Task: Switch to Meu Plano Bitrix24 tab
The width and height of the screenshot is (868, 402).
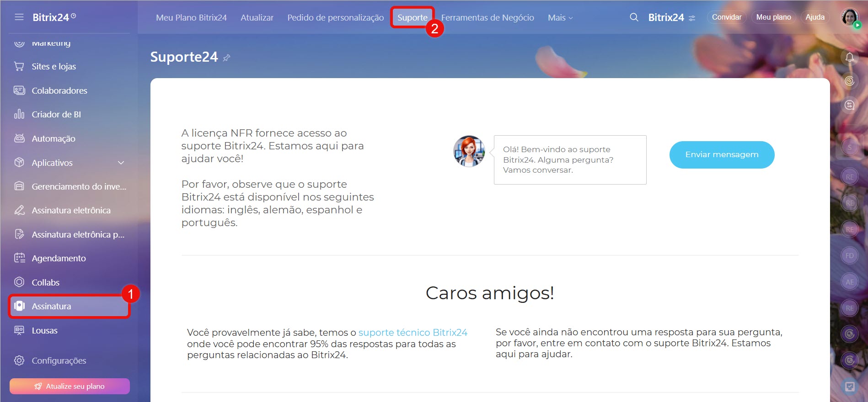Action: coord(191,17)
